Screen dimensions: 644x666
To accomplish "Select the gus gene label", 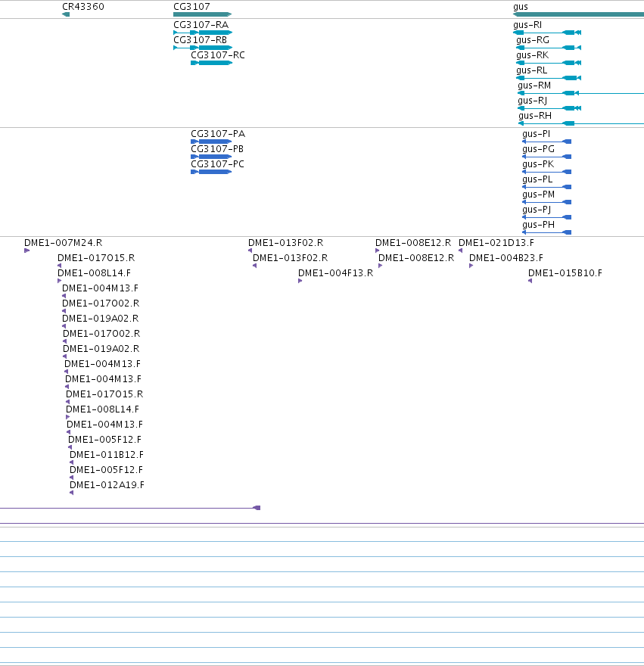I will [521, 7].
